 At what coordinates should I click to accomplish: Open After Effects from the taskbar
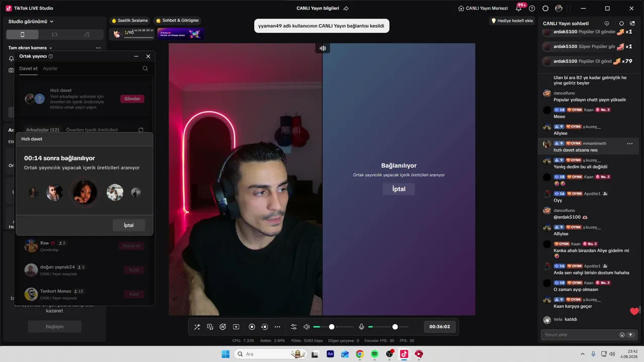click(x=330, y=354)
